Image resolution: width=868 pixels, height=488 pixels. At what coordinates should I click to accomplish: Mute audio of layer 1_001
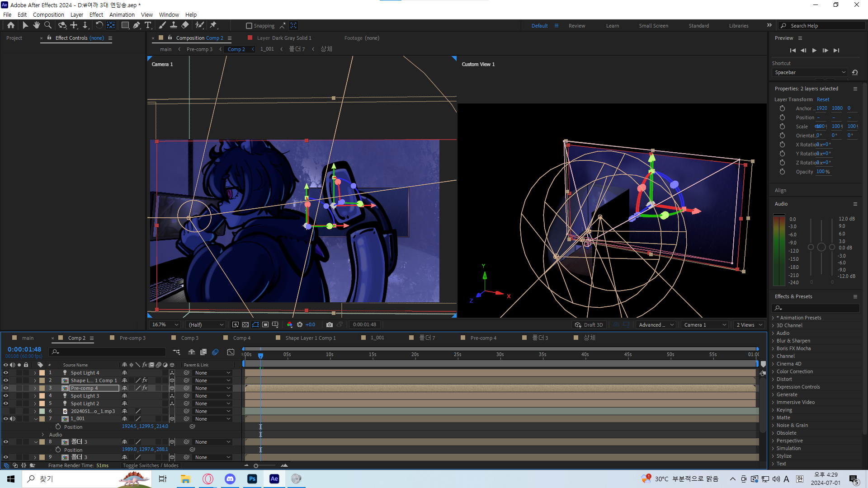(x=13, y=419)
